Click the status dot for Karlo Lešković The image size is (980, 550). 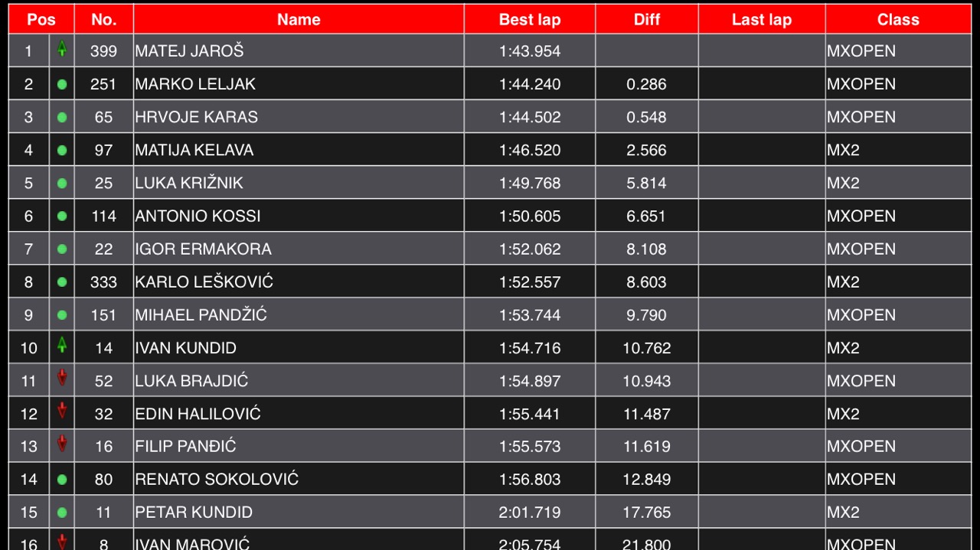[x=62, y=282]
